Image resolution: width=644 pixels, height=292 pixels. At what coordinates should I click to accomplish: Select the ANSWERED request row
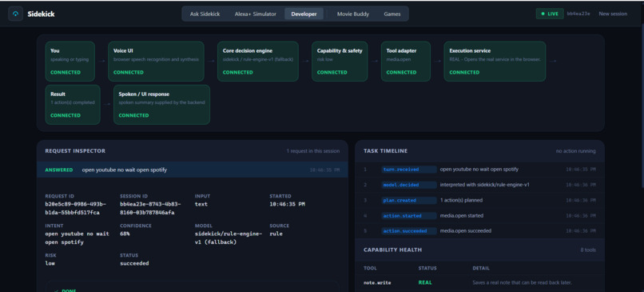coord(193,170)
